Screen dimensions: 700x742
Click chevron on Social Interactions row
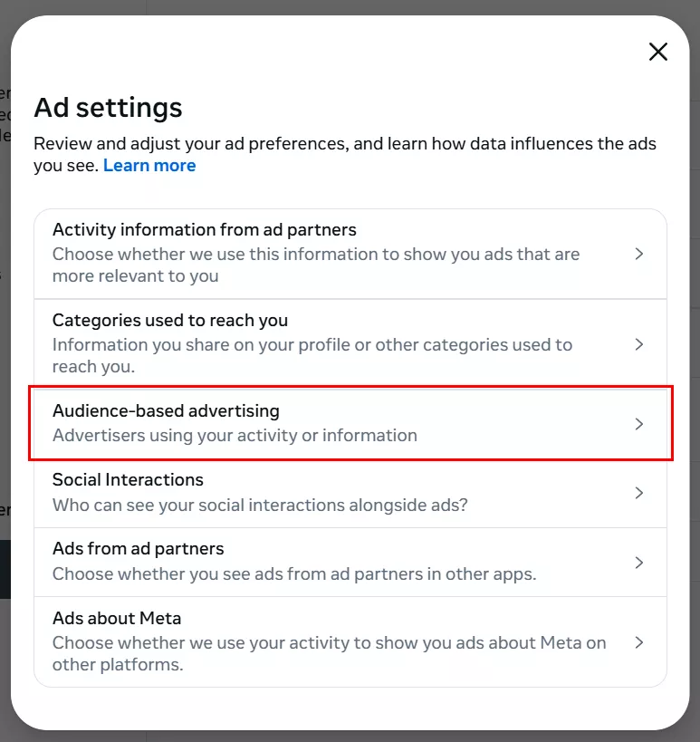[639, 493]
